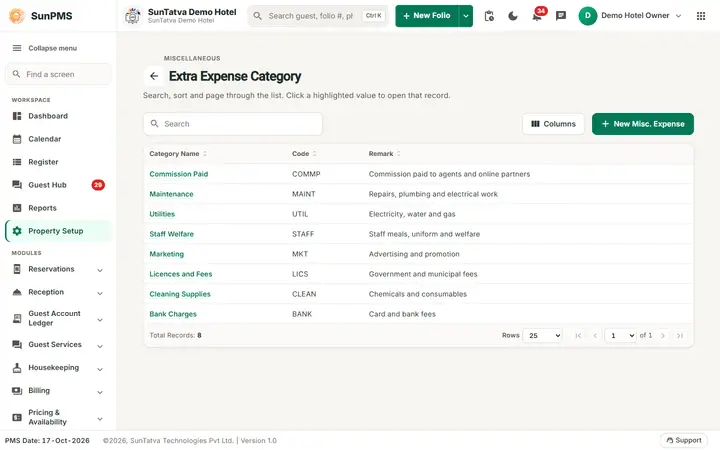Image resolution: width=720 pixels, height=450 pixels.
Task: Expand the Reservations module
Action: 100,270
